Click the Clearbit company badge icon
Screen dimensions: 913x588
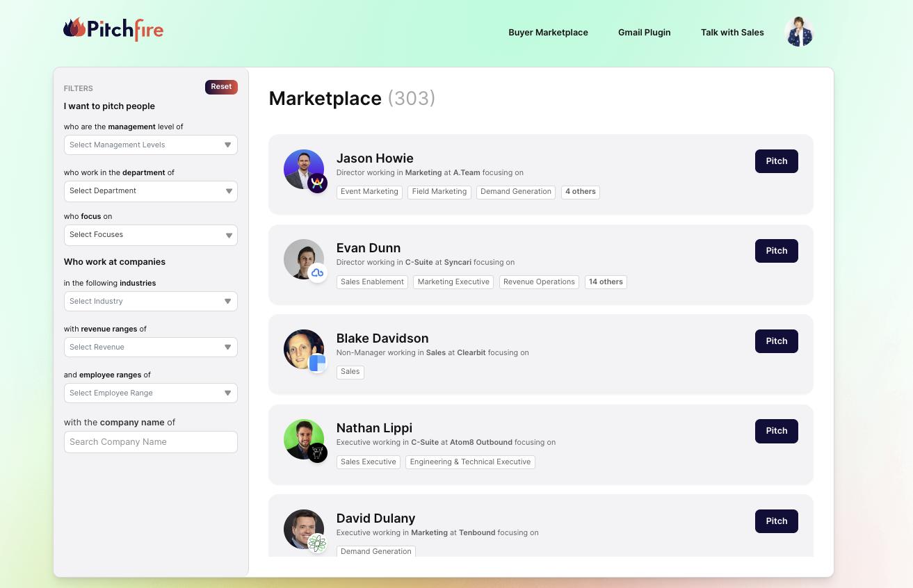[317, 363]
